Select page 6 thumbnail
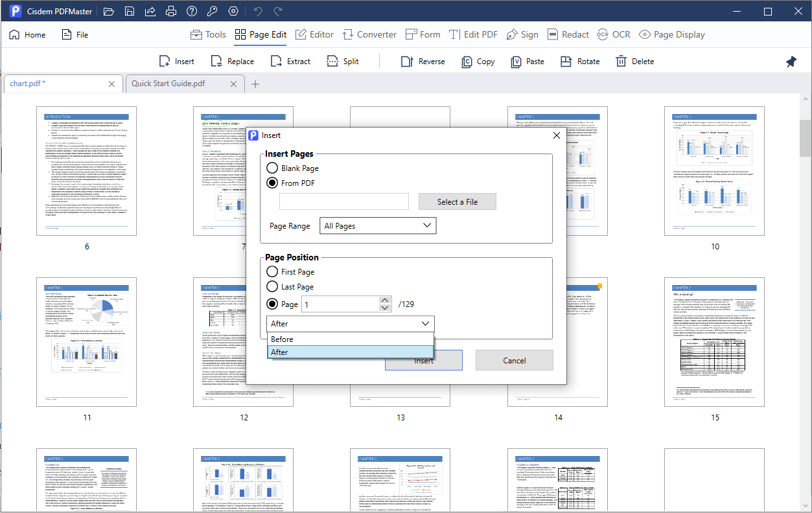812x513 pixels. [87, 171]
